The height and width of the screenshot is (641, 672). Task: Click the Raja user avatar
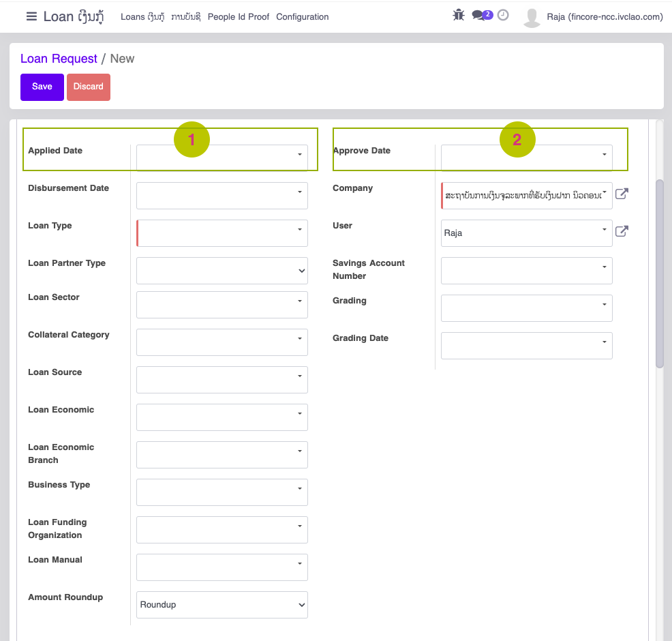tap(532, 17)
